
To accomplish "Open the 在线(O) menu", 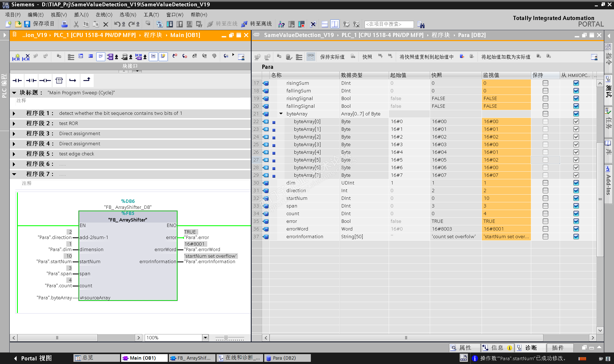I will click(x=104, y=15).
